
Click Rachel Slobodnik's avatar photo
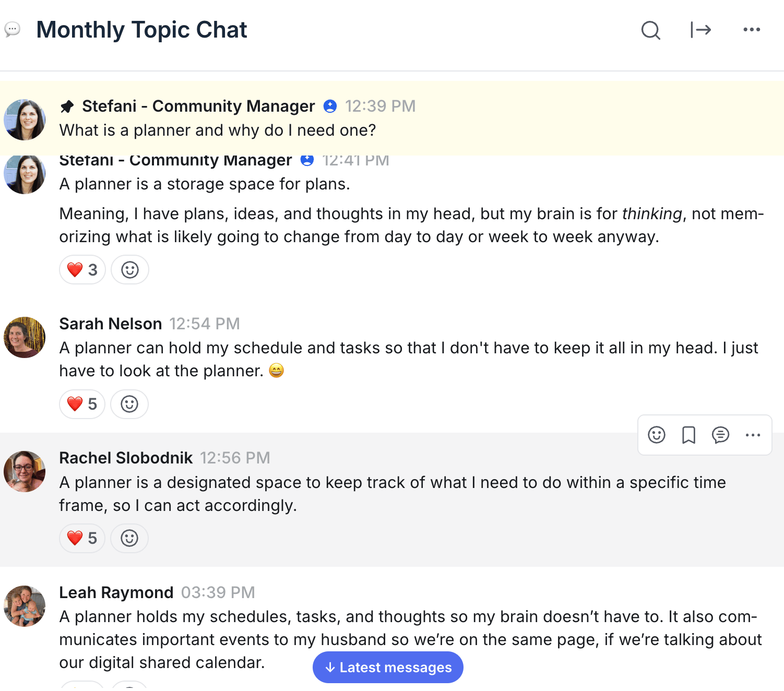pos(25,472)
